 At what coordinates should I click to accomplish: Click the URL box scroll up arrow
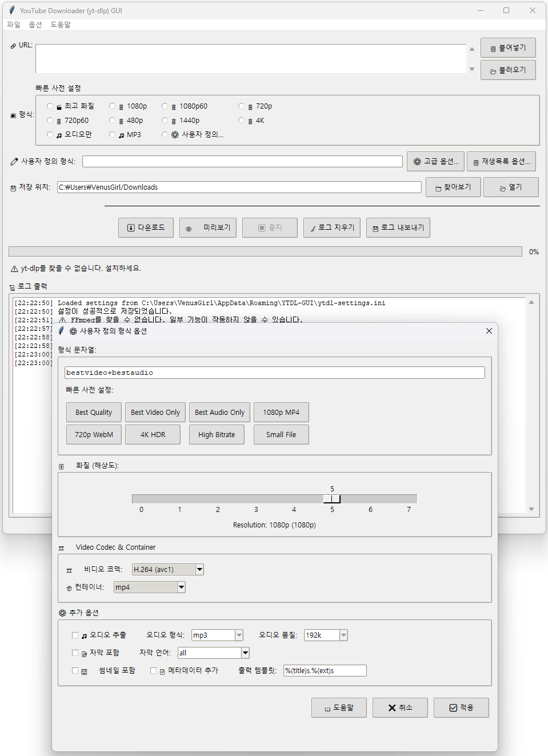tap(472, 49)
